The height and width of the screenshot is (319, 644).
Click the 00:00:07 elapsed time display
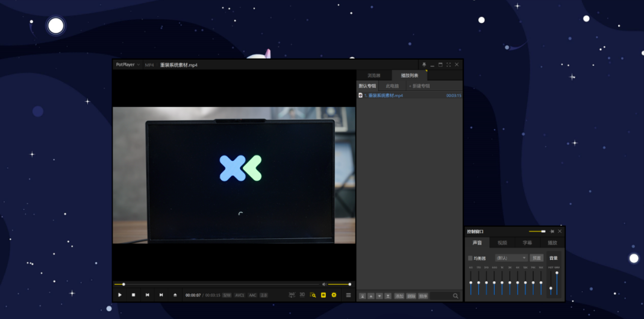(193, 295)
